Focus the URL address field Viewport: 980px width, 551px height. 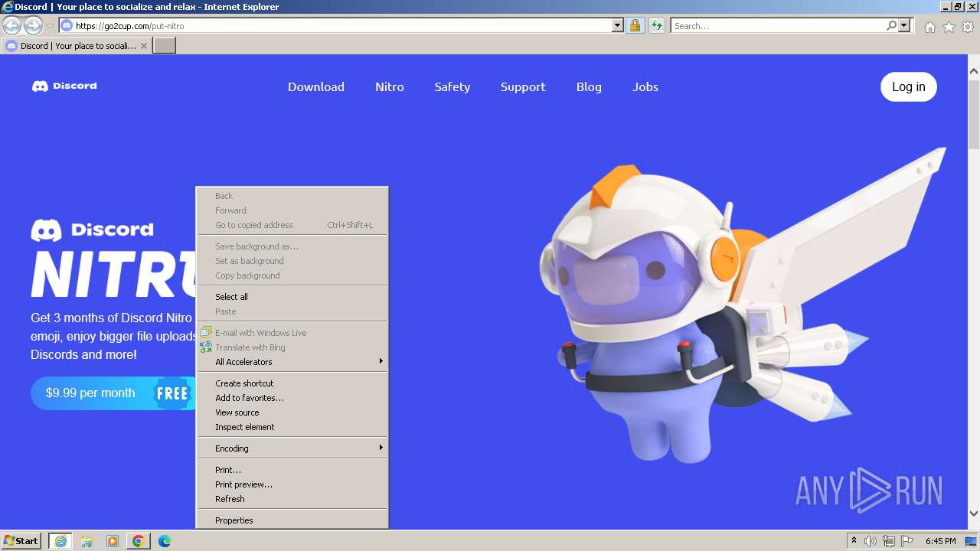click(x=343, y=26)
